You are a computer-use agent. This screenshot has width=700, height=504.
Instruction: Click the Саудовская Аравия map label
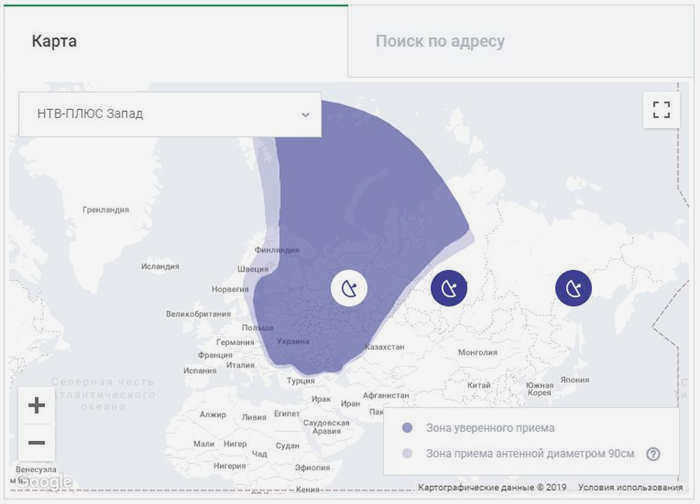(326, 426)
